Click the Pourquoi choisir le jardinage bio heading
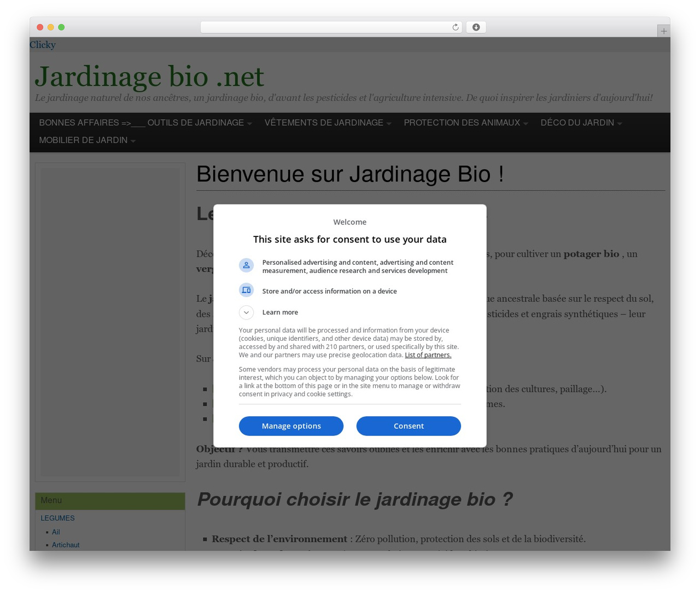700x593 pixels. click(x=355, y=499)
